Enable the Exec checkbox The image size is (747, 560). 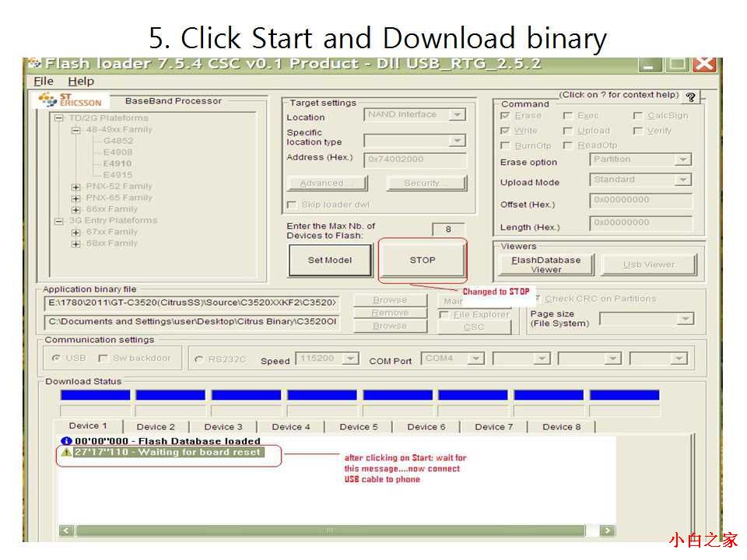(x=567, y=116)
